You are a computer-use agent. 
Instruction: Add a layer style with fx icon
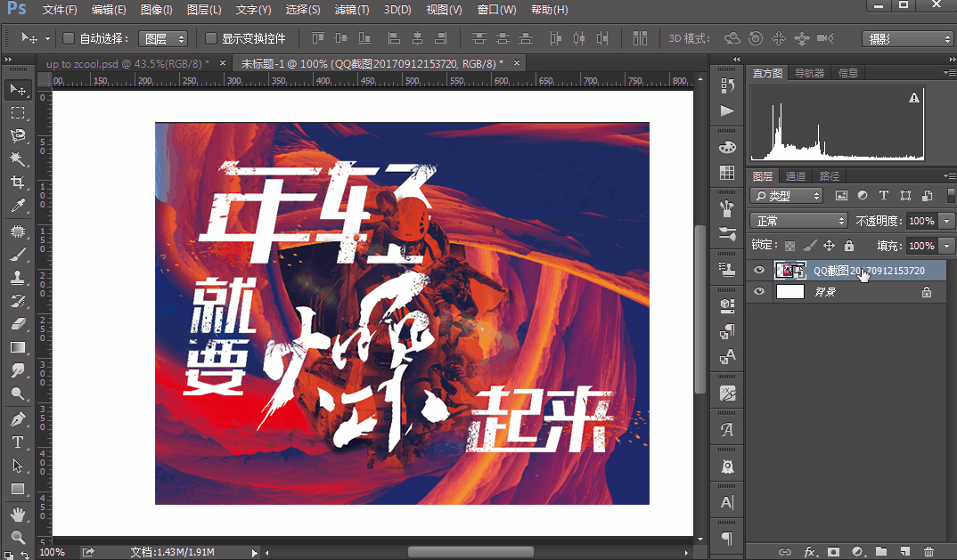[810, 551]
